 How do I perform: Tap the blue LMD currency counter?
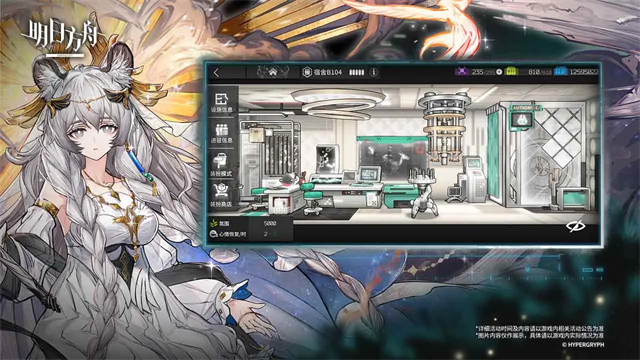(577, 72)
